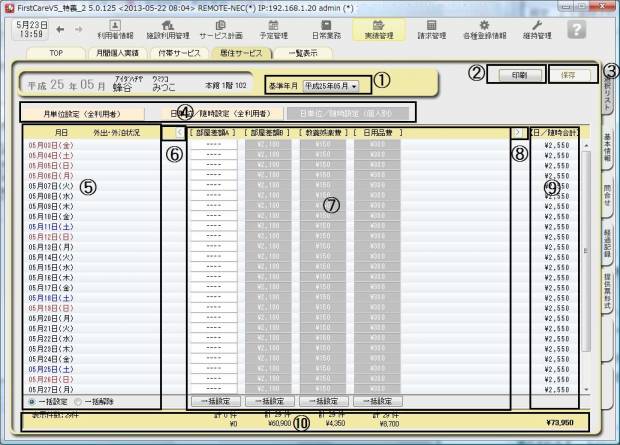Open 各種登録情報 gear icon

tap(484, 28)
